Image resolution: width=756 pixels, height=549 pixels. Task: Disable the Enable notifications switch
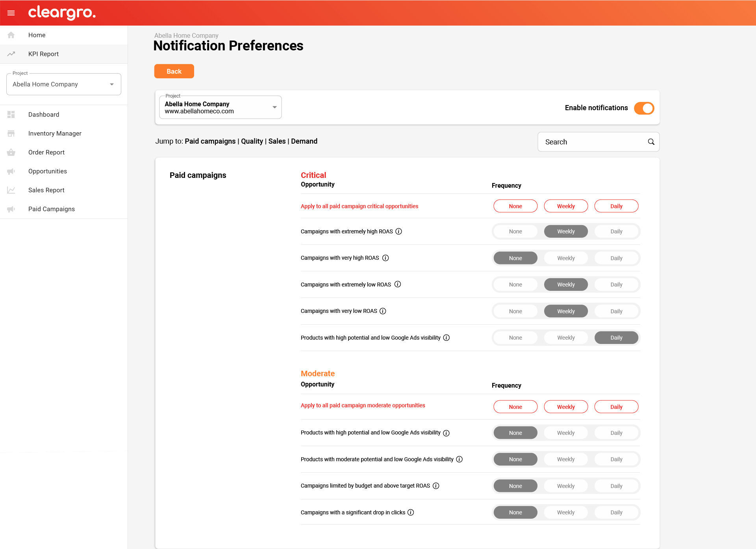644,108
